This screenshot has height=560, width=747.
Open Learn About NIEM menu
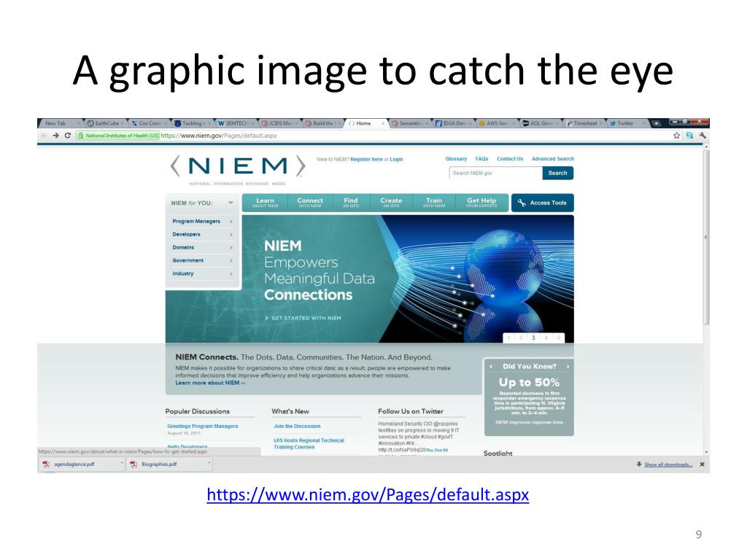(265, 203)
